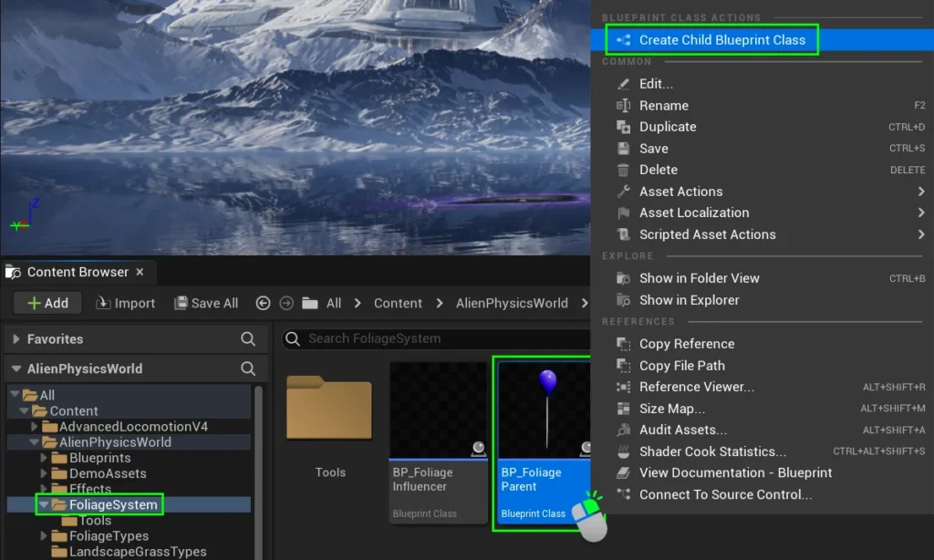Image resolution: width=934 pixels, height=560 pixels.
Task: Click the Size Map icon in menu
Action: 624,409
